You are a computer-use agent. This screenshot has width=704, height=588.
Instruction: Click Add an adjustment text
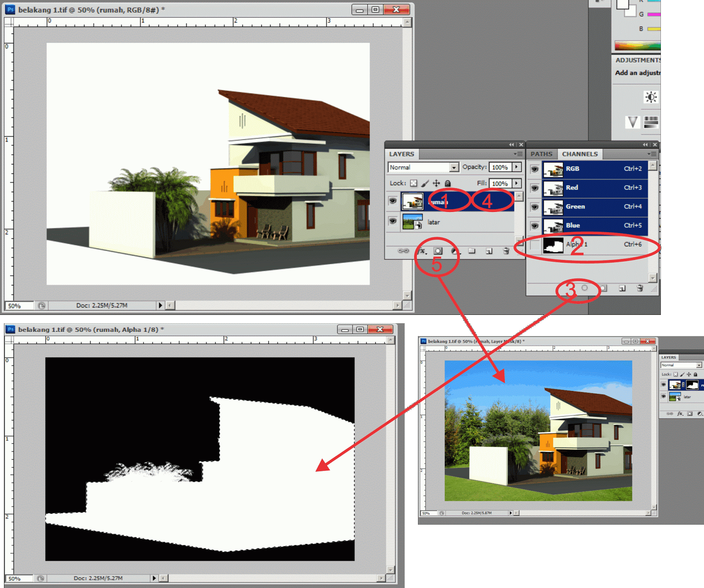(x=637, y=73)
